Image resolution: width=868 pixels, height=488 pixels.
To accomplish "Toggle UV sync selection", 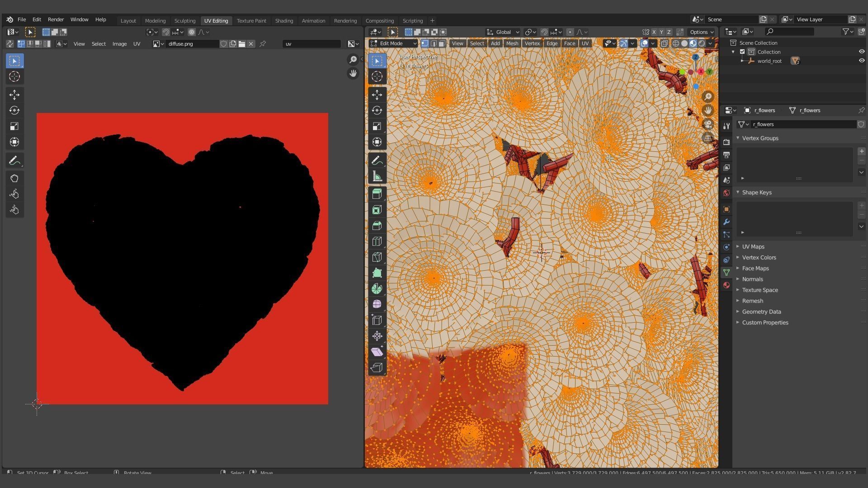I will [x=9, y=44].
